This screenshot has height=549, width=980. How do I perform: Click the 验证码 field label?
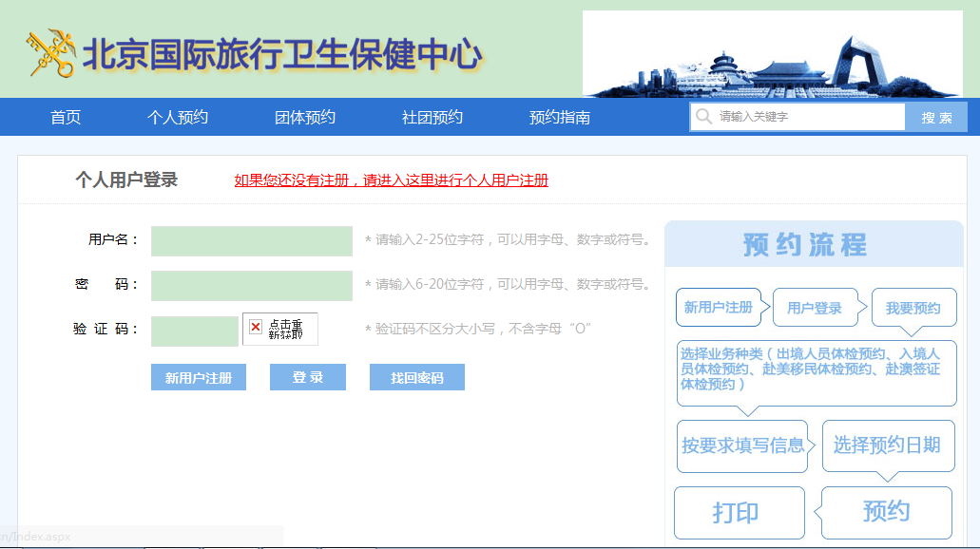pyautogui.click(x=106, y=329)
